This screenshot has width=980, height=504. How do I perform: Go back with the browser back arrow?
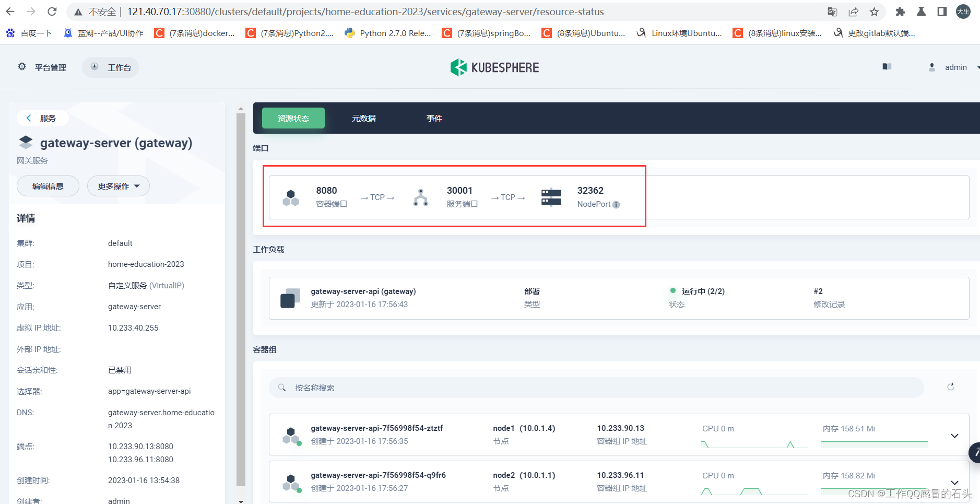[10, 11]
